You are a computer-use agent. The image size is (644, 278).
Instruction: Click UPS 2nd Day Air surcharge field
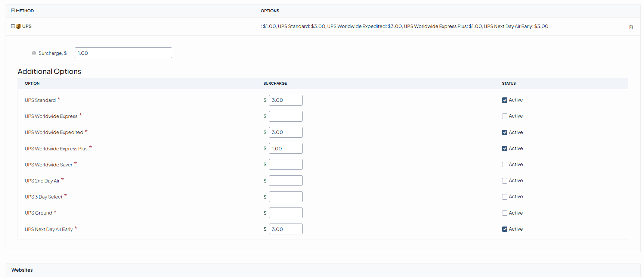[x=286, y=181]
